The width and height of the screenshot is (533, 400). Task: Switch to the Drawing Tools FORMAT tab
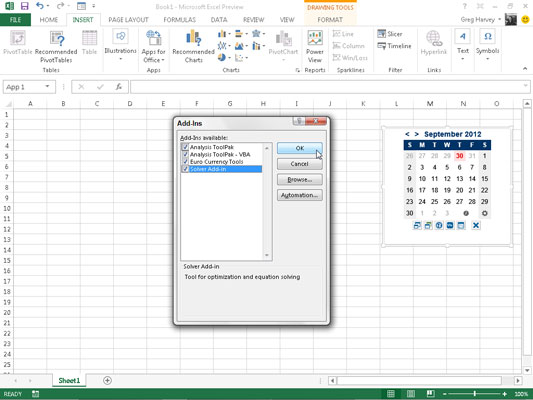click(x=330, y=20)
